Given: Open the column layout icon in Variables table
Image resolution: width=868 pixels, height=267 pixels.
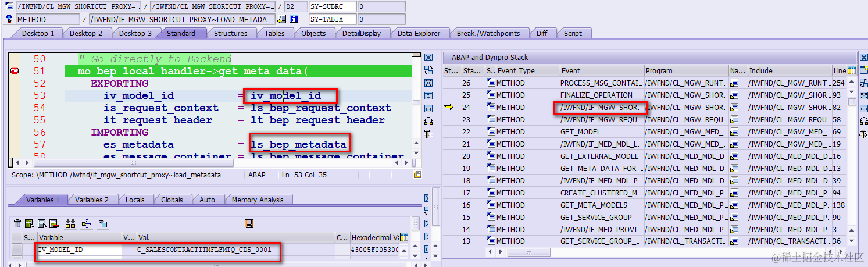Looking at the screenshot, I should (404, 237).
